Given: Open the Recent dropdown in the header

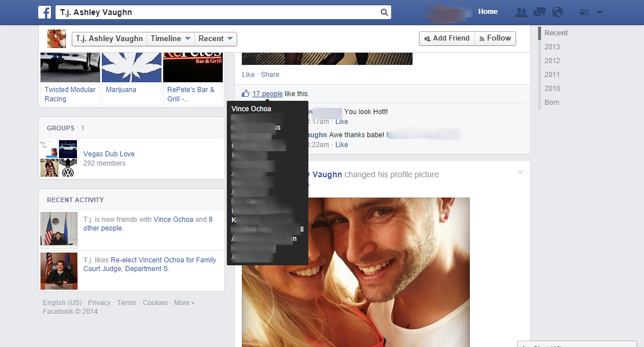Looking at the screenshot, I should [215, 39].
